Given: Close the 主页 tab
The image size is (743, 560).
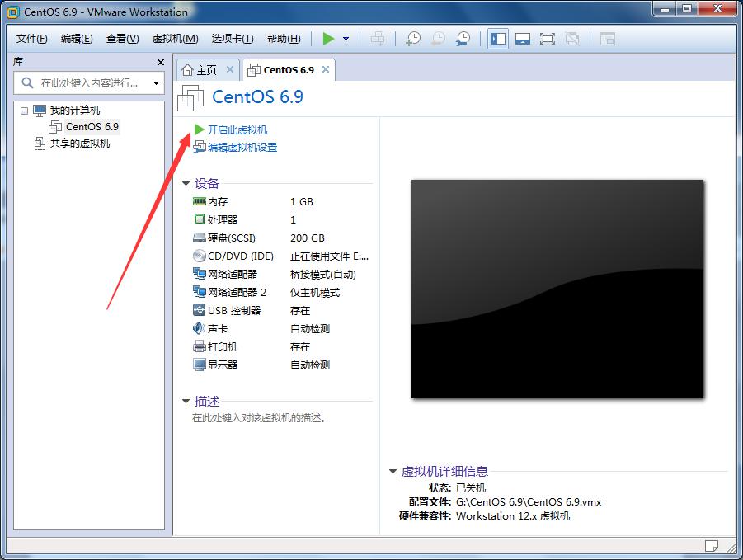Looking at the screenshot, I should coord(230,69).
